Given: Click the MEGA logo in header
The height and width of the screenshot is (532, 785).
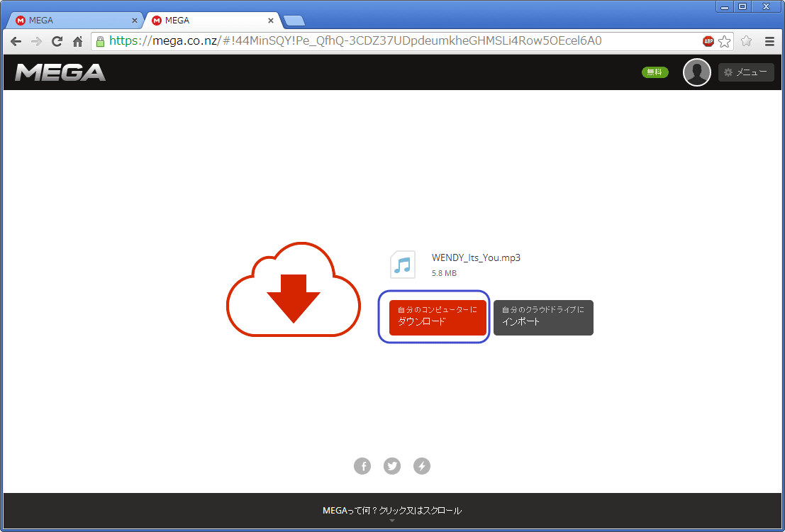Looking at the screenshot, I should [x=60, y=72].
